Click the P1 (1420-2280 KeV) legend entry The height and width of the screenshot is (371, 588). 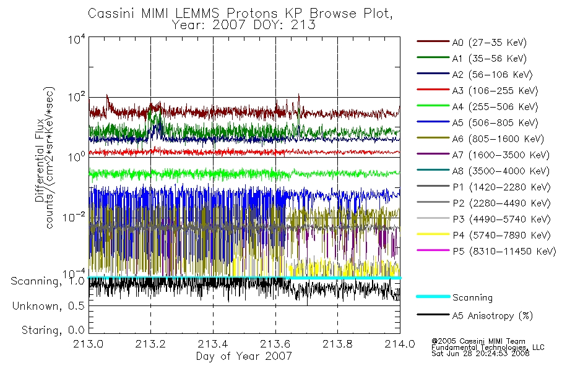tap(484, 187)
